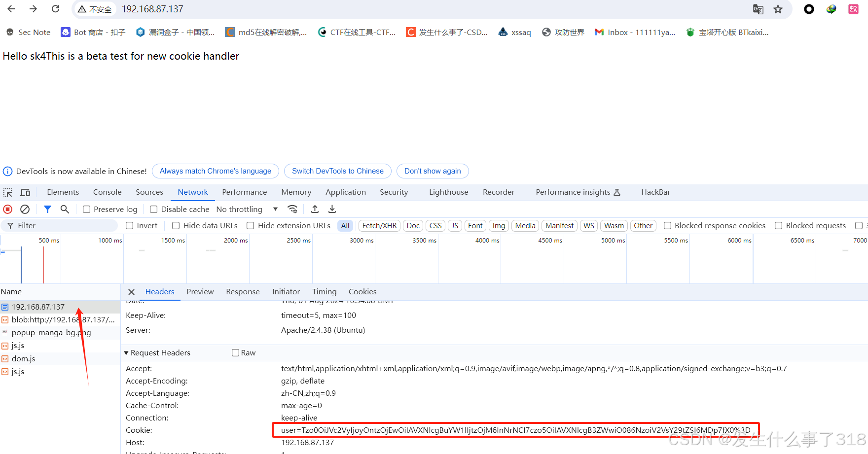Click the export HAR download icon
Image resolution: width=868 pixels, height=454 pixels.
[332, 210]
